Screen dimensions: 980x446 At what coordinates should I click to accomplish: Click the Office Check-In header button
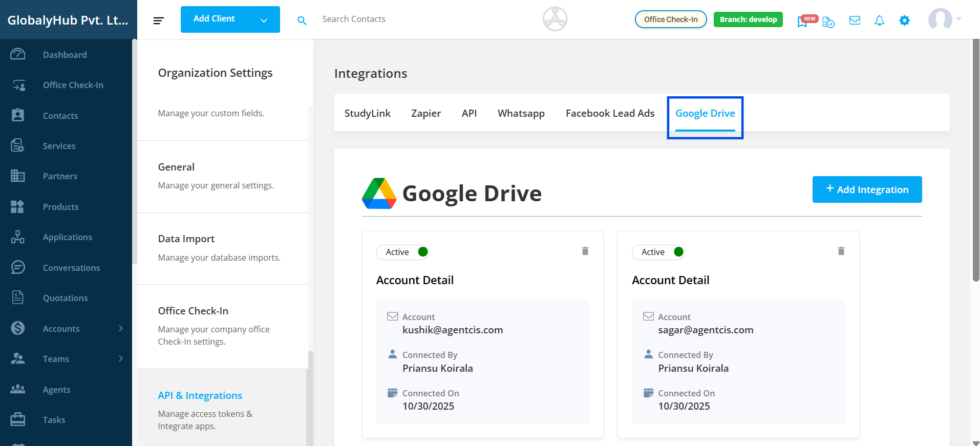click(x=670, y=19)
